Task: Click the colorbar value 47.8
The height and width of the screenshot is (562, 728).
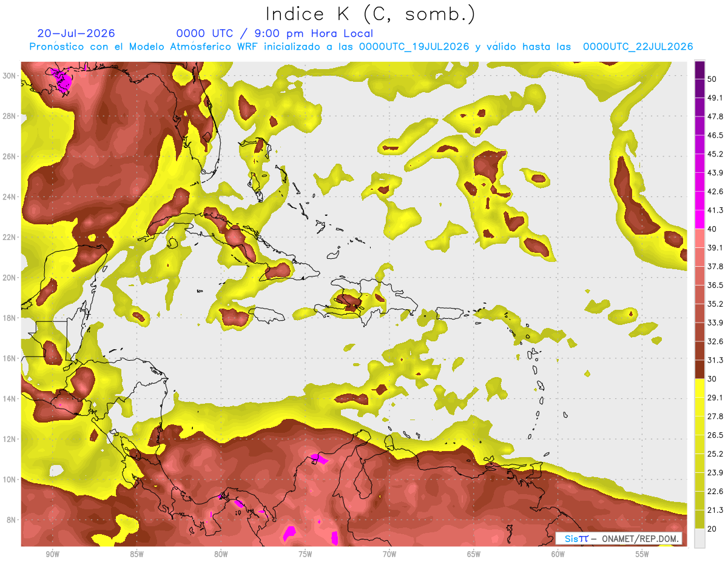Action: click(716, 116)
